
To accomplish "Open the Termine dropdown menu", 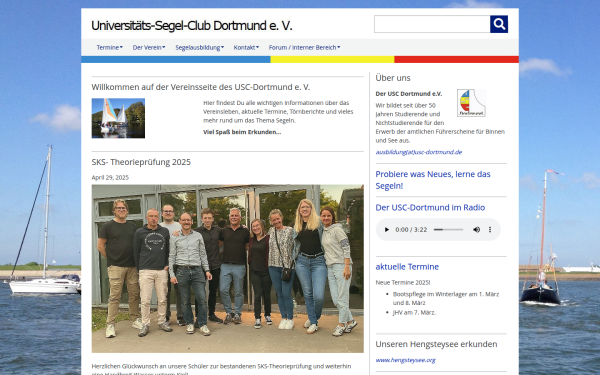I will (x=109, y=47).
